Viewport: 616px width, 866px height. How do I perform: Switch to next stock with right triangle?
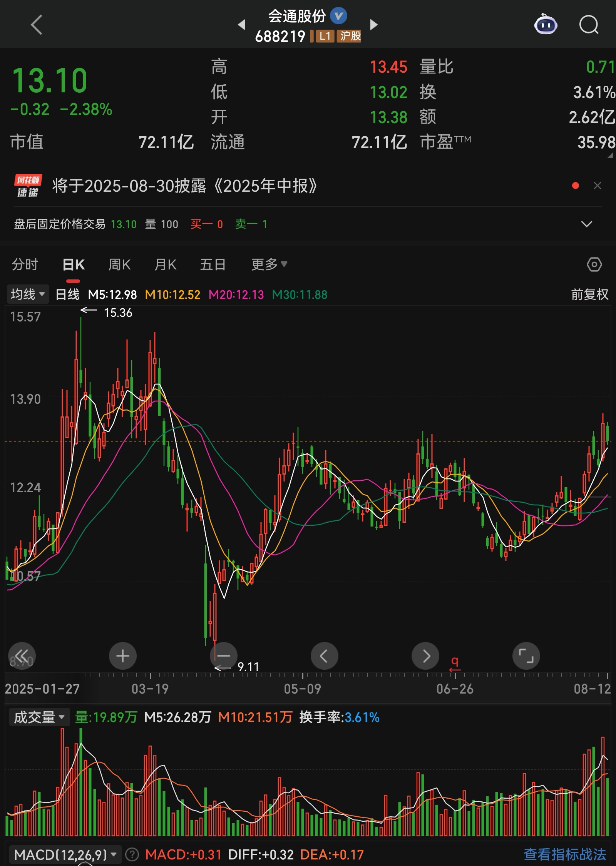[x=374, y=25]
